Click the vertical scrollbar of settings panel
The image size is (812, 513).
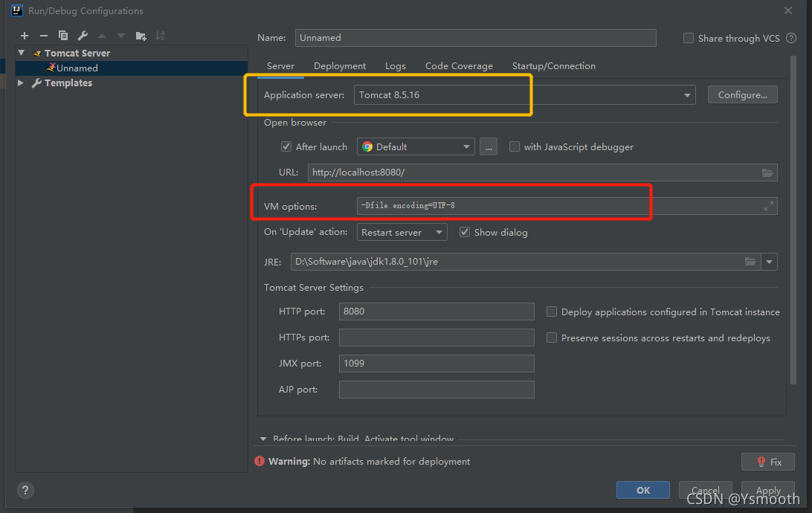coord(793,220)
